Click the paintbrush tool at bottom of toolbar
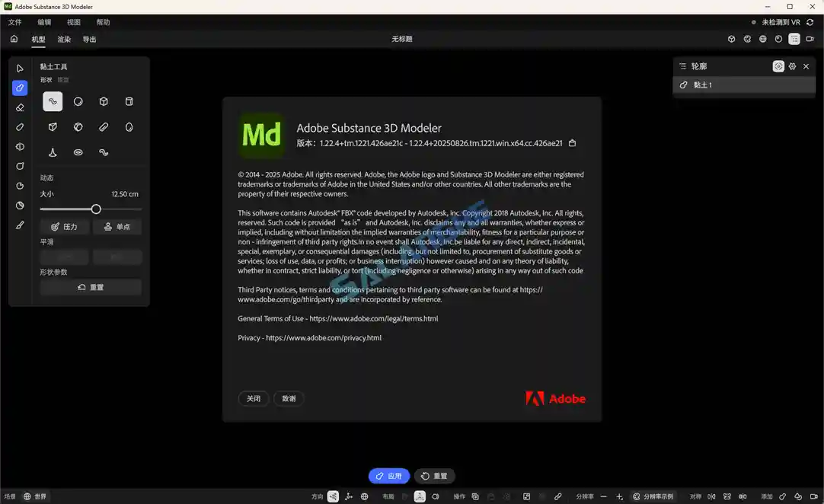This screenshot has height=504, width=824. (18, 225)
